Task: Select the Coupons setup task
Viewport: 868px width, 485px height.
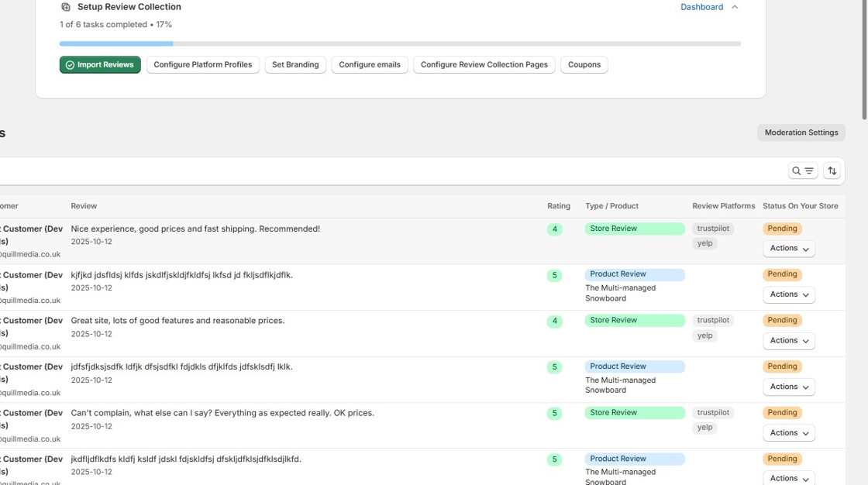Action: [584, 65]
